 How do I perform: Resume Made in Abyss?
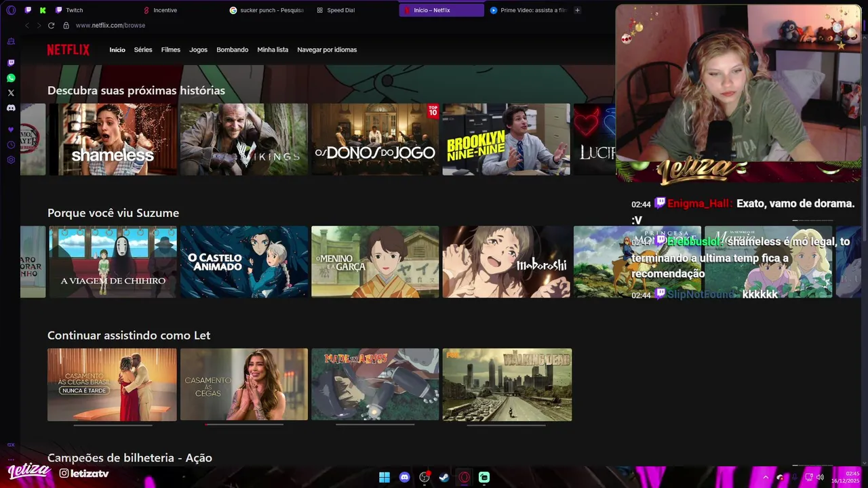pyautogui.click(x=375, y=384)
